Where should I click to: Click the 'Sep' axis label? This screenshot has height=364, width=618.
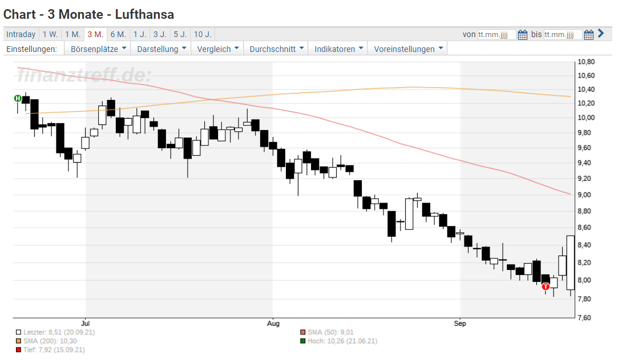pyautogui.click(x=460, y=323)
